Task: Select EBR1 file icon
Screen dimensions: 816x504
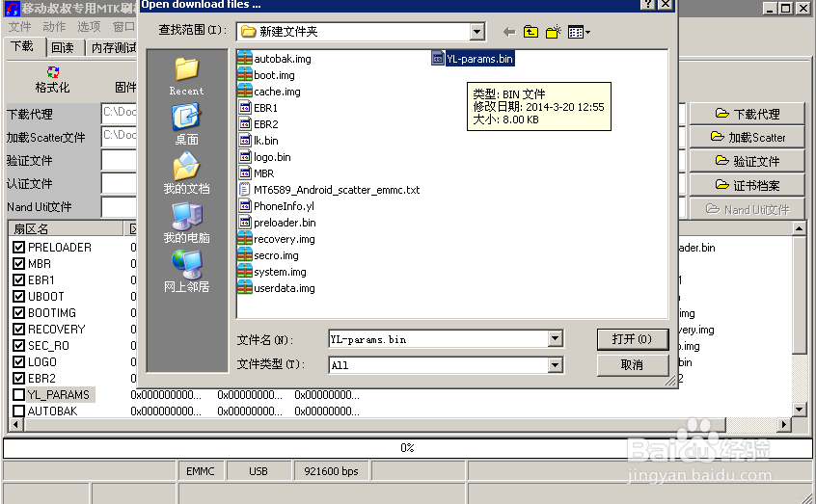Action: pyautogui.click(x=245, y=108)
